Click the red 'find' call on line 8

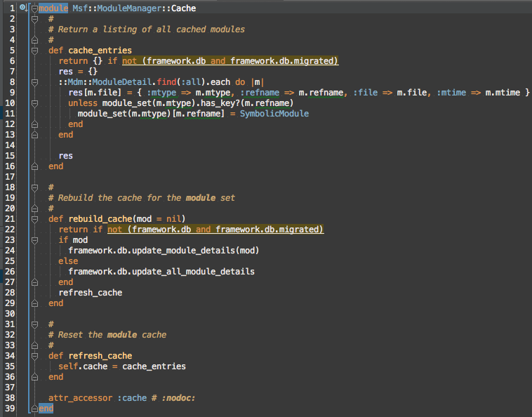point(166,81)
